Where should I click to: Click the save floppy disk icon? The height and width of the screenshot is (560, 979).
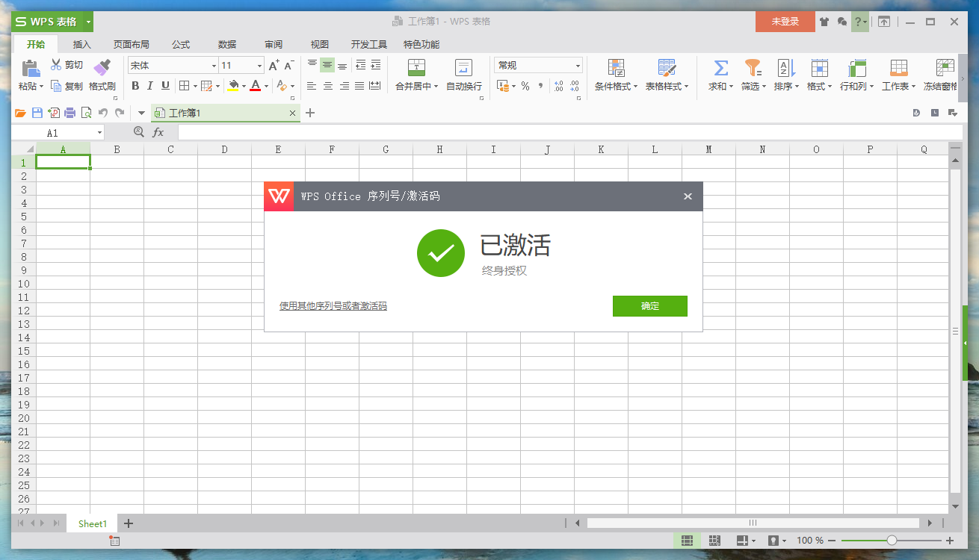(x=37, y=113)
